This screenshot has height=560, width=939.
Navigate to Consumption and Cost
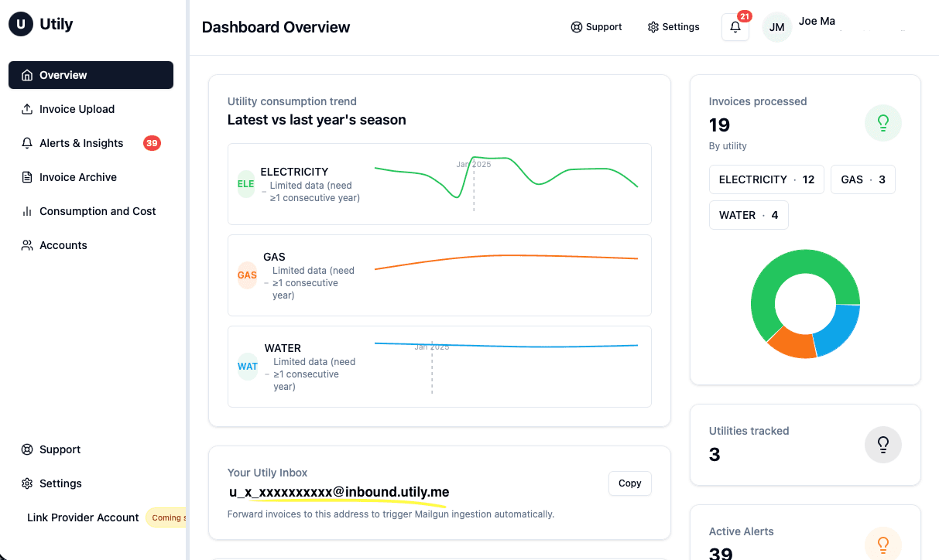click(98, 211)
